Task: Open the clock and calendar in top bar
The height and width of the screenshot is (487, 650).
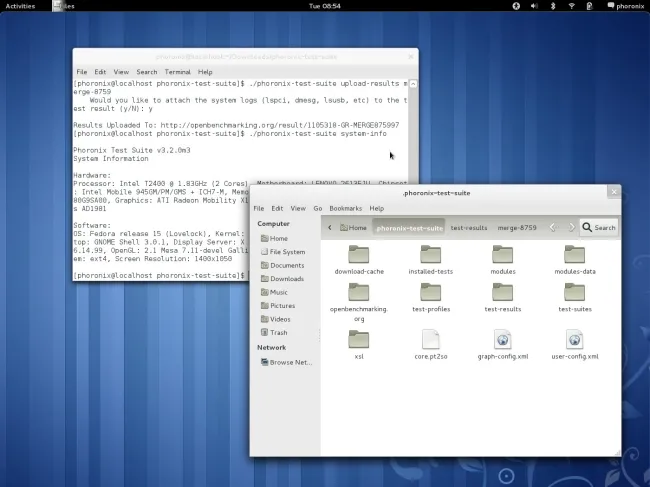Action: pyautogui.click(x=325, y=6)
